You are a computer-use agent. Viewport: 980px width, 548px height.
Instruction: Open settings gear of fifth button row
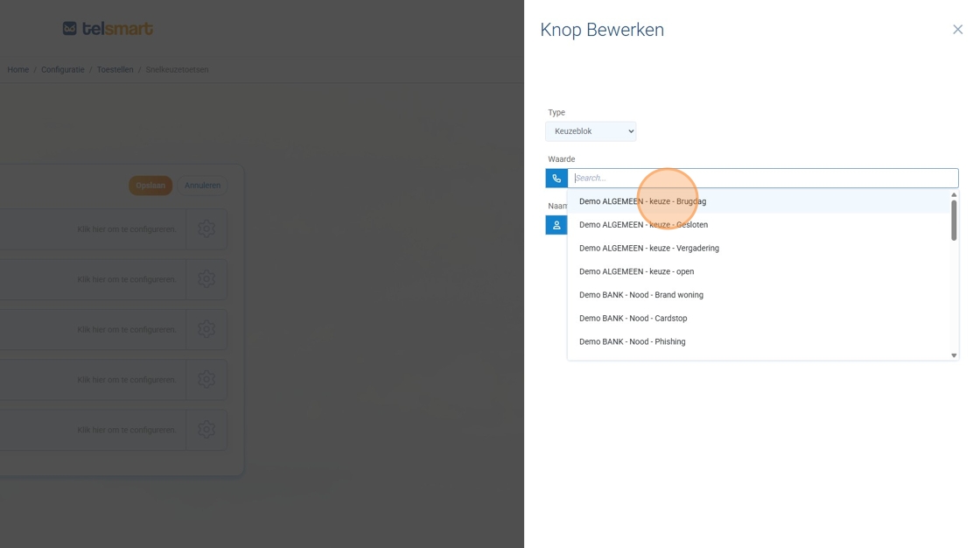(x=206, y=430)
